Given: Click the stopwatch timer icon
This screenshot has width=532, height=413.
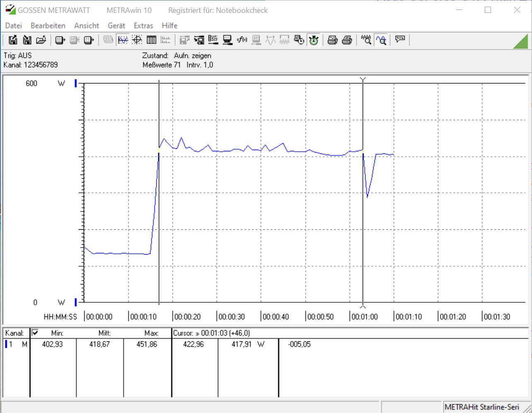Looking at the screenshot, I should click(314, 40).
